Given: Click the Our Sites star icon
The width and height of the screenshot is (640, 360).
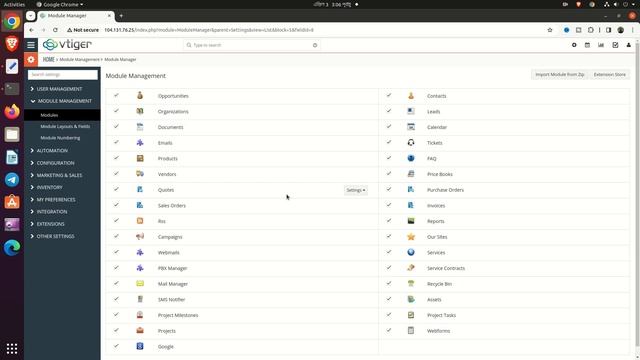Looking at the screenshot, I should (x=411, y=237).
